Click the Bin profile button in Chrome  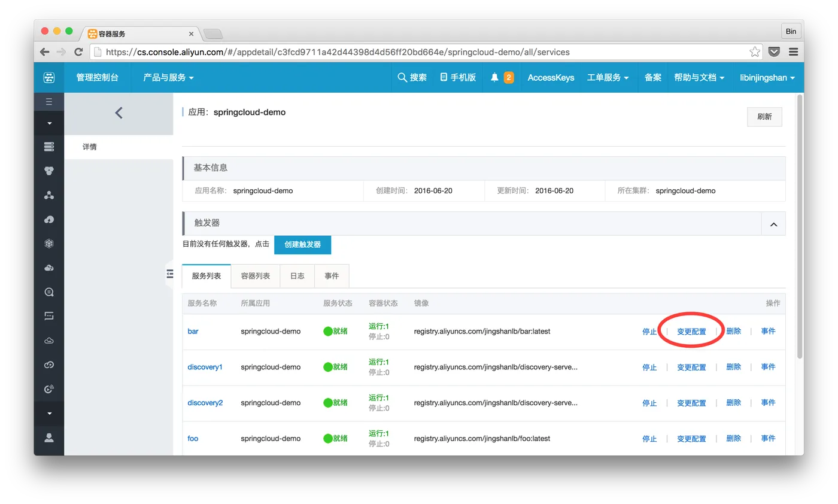[791, 31]
